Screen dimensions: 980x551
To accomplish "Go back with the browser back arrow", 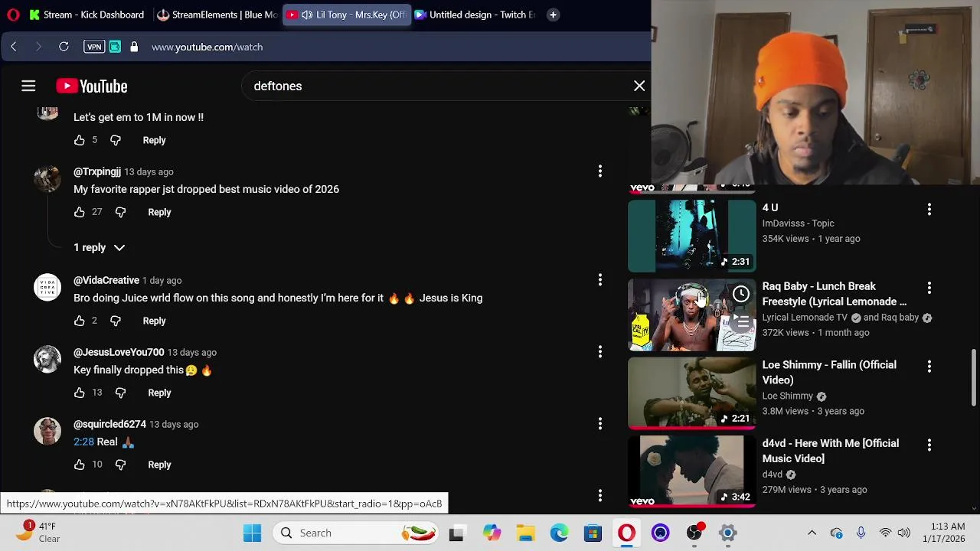I will point(14,47).
